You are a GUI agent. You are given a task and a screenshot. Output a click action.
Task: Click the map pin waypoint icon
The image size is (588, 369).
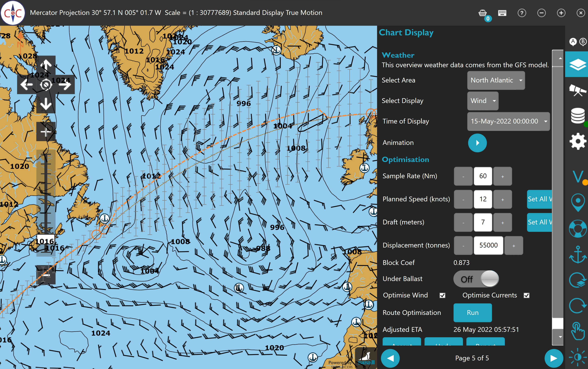click(x=577, y=202)
